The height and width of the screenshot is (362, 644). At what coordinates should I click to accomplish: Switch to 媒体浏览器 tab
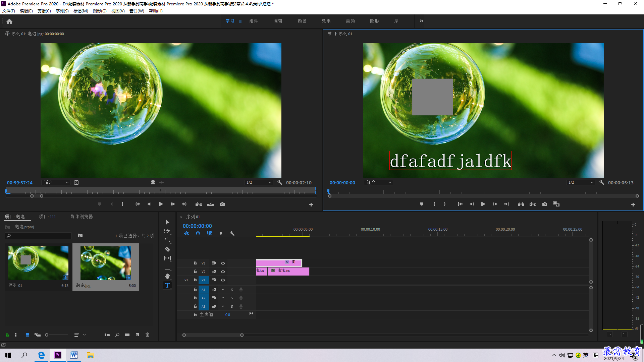[x=82, y=217]
